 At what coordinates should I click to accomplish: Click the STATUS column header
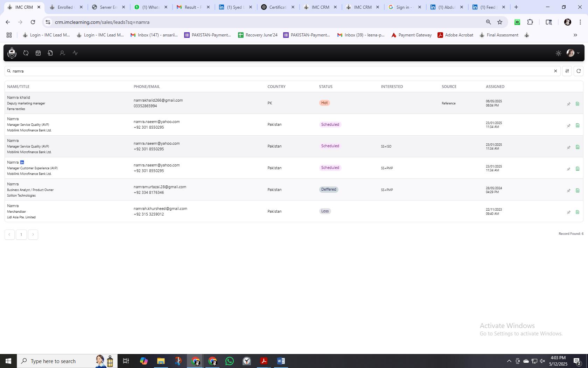(325, 87)
